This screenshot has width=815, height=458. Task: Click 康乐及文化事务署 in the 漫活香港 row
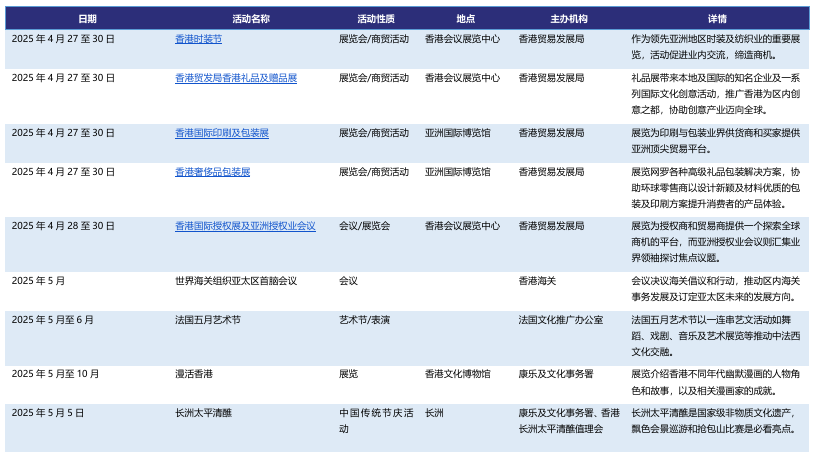coord(556,374)
